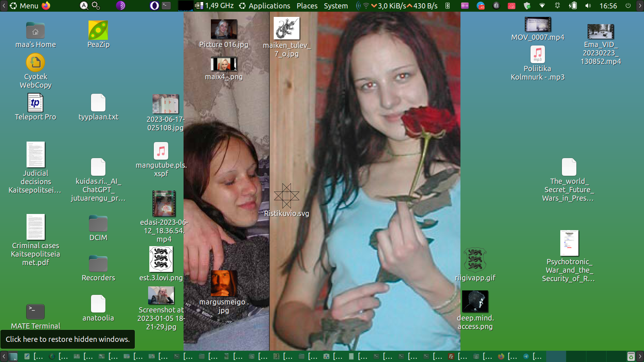Screen dimensions: 644x362
Task: Click the bottom panel right hide arrow
Action: (640, 356)
